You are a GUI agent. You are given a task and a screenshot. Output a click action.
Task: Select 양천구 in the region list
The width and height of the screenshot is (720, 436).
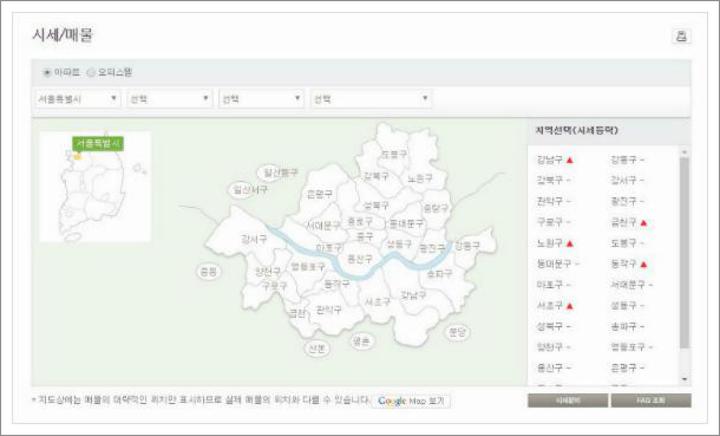point(550,347)
